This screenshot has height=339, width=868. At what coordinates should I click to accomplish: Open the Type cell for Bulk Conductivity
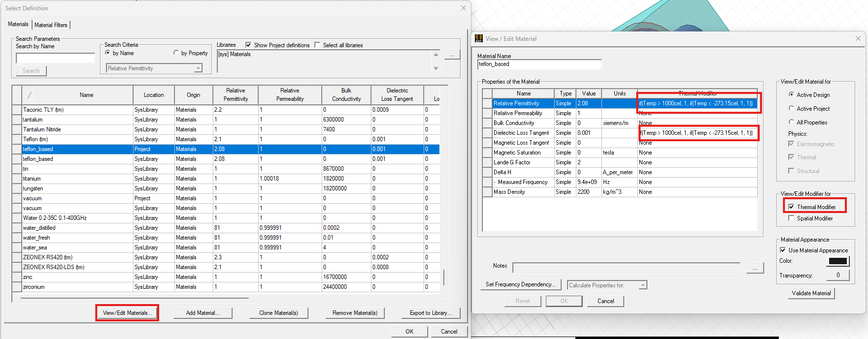pos(565,123)
